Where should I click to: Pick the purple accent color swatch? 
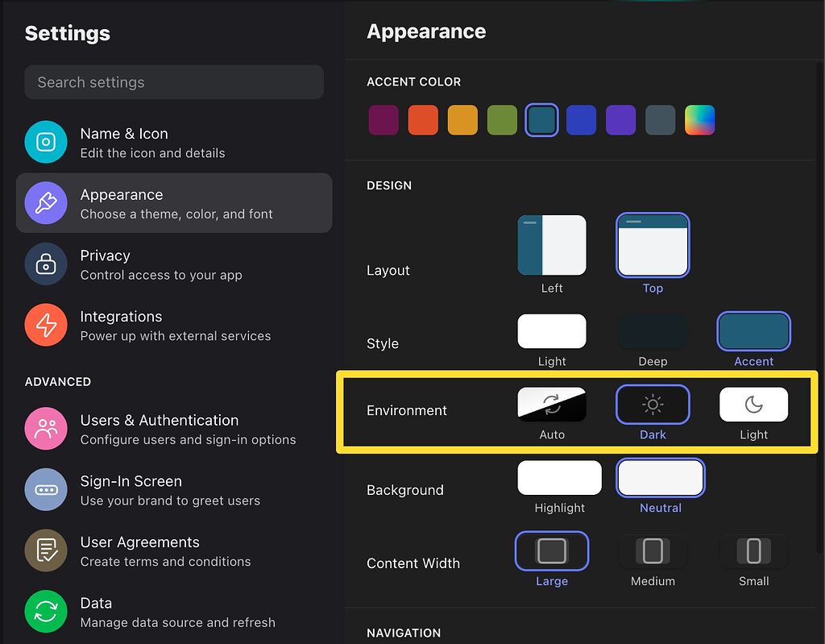pyautogui.click(x=621, y=119)
